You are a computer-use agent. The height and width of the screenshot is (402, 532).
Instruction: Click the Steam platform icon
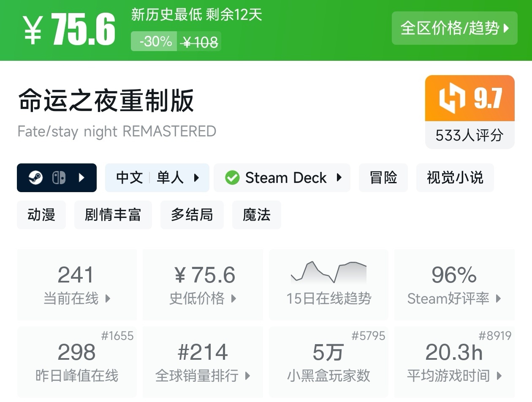coord(35,178)
